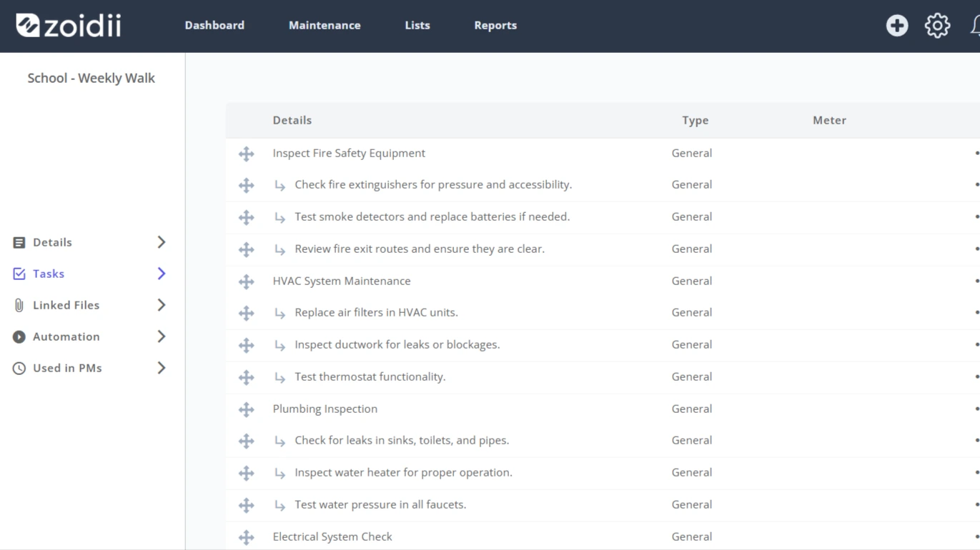Viewport: 980px width, 550px height.
Task: Click the Meter column header
Action: [x=829, y=120]
